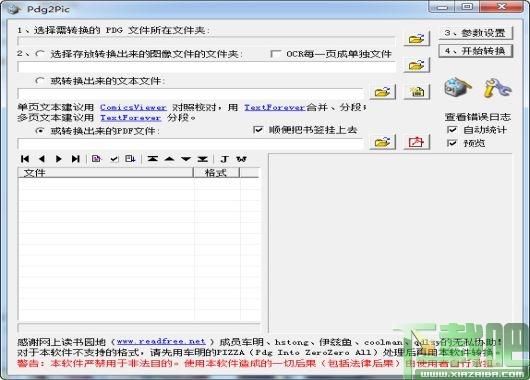Click the purple document toolbar icon
The image size is (530, 380).
click(x=96, y=159)
